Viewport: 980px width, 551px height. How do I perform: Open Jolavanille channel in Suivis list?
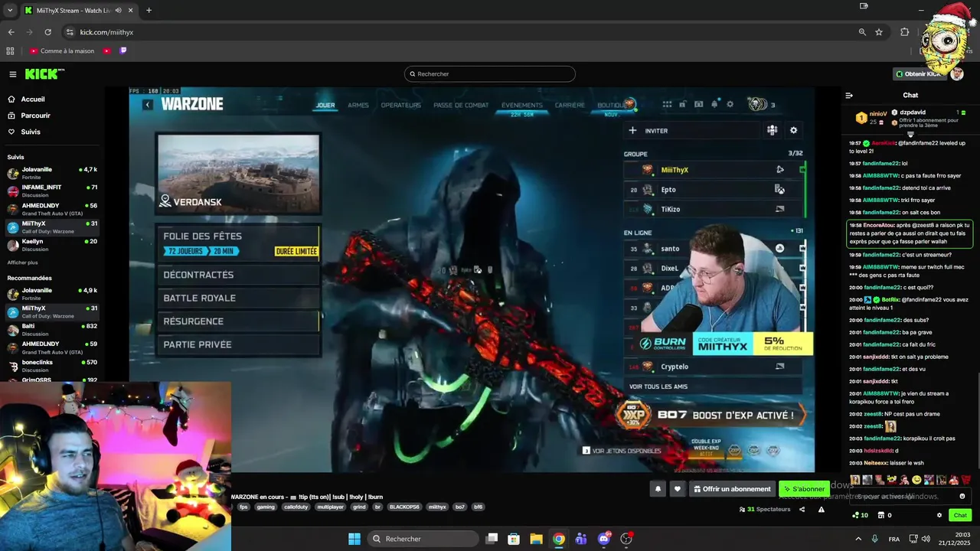click(x=52, y=171)
